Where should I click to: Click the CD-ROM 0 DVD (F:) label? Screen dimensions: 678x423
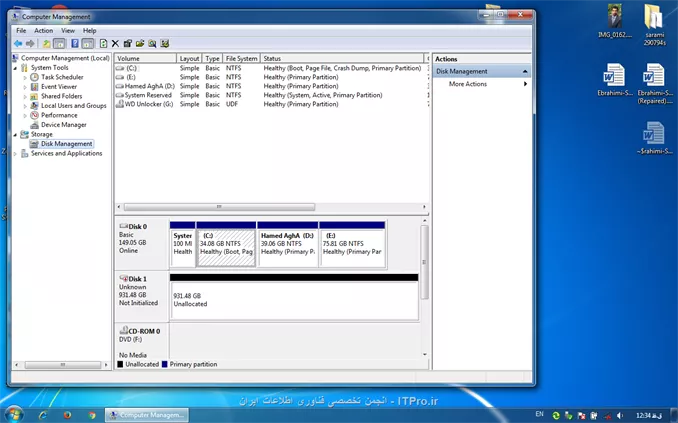click(141, 342)
